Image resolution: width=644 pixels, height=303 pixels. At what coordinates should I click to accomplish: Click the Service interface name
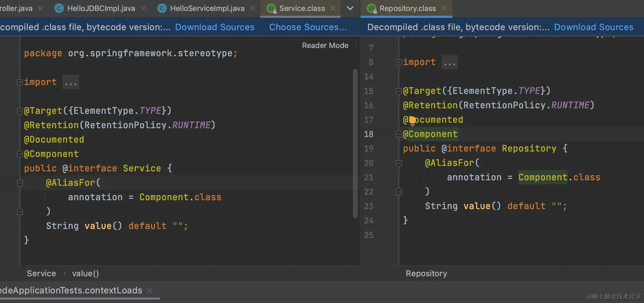click(x=142, y=168)
